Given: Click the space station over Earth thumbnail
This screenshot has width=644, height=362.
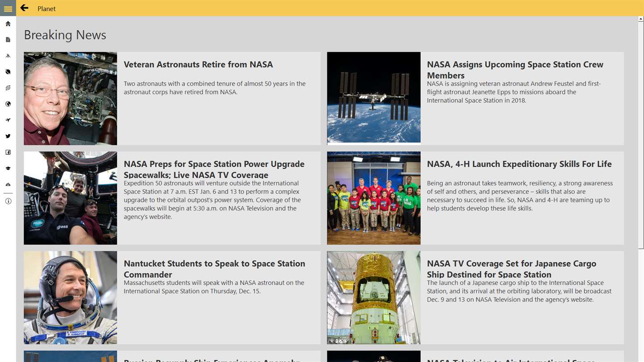Looking at the screenshot, I should [374, 98].
